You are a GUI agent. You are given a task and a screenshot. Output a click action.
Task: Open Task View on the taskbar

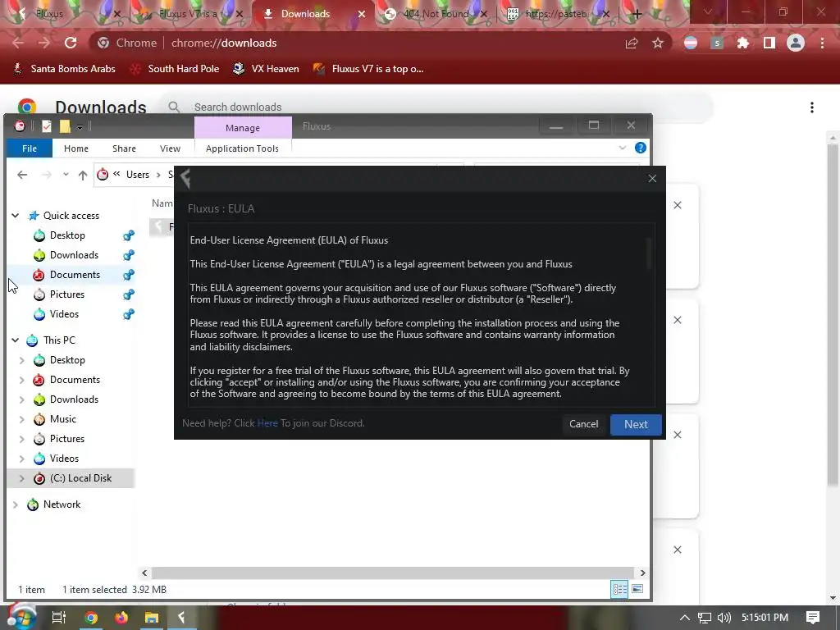tap(58, 618)
